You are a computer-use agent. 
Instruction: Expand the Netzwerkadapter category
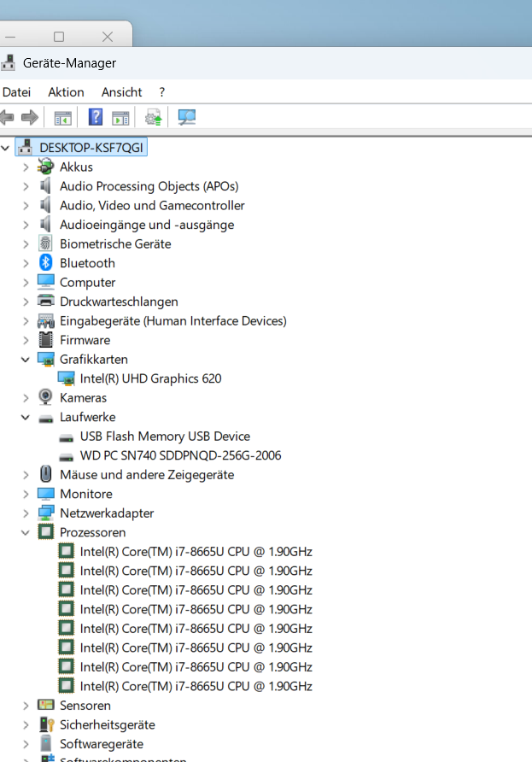click(x=26, y=513)
